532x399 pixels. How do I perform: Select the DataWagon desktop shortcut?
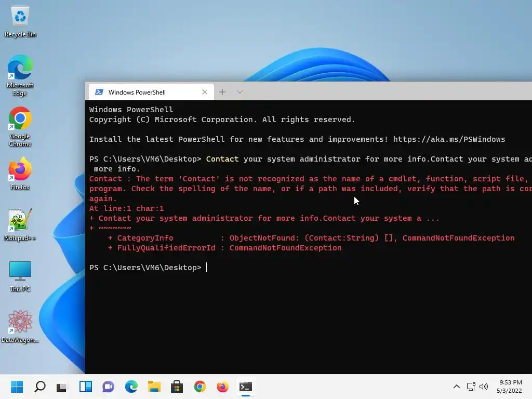coord(20,326)
